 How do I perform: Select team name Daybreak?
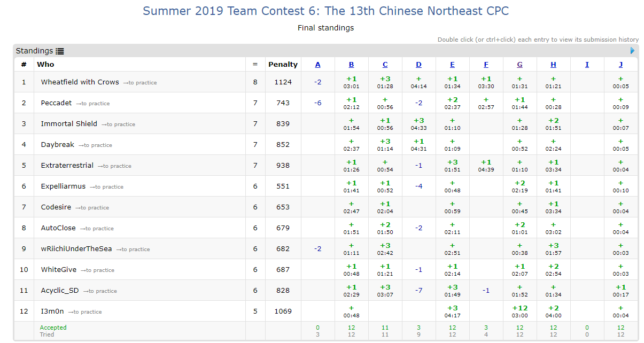coord(58,145)
